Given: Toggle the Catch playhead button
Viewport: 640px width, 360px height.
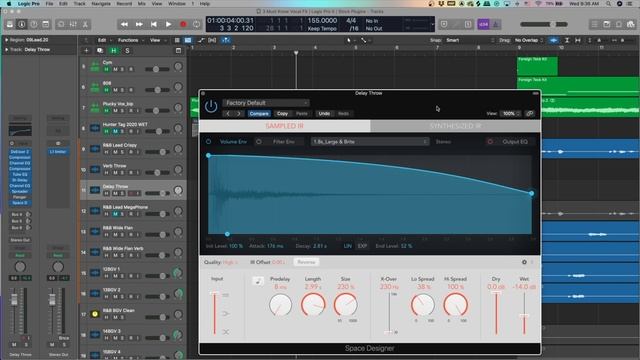Looking at the screenshot, I should point(225,40).
